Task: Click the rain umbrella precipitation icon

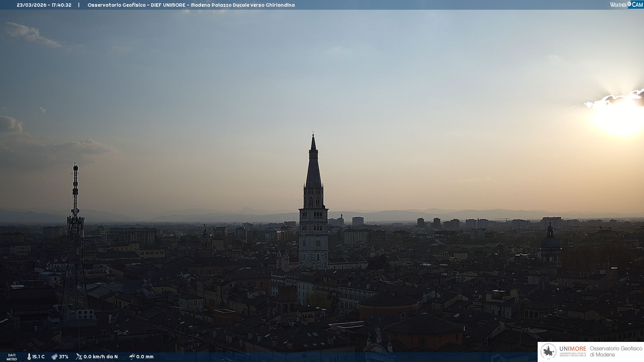Action: [132, 357]
